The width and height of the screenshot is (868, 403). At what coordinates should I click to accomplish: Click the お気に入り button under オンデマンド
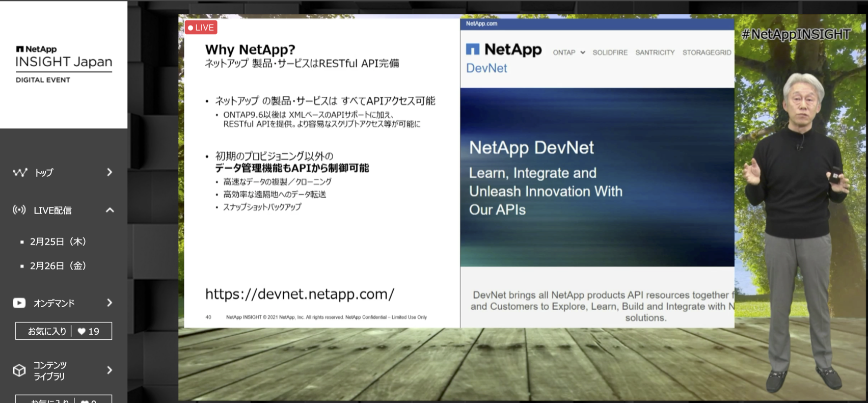pos(64,331)
